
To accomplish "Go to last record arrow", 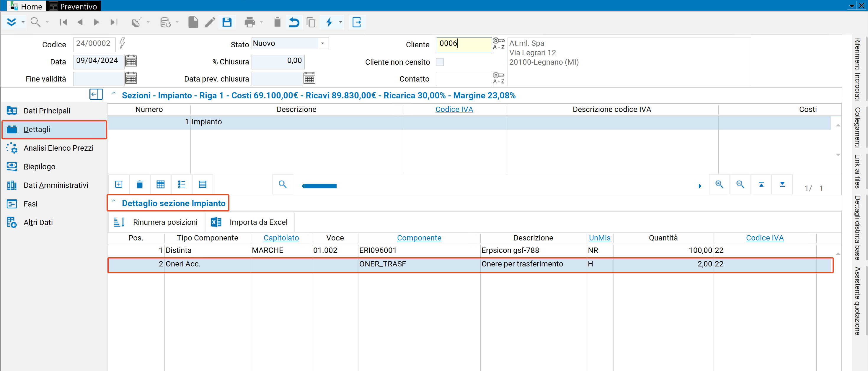I will pyautogui.click(x=114, y=22).
